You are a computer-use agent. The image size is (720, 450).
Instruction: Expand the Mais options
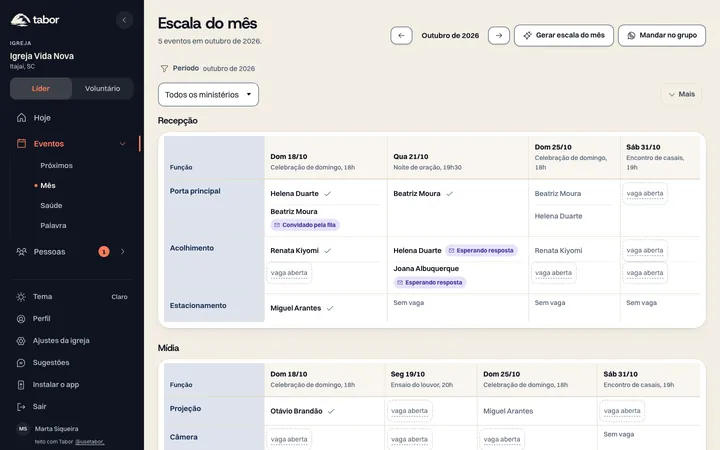(x=682, y=94)
